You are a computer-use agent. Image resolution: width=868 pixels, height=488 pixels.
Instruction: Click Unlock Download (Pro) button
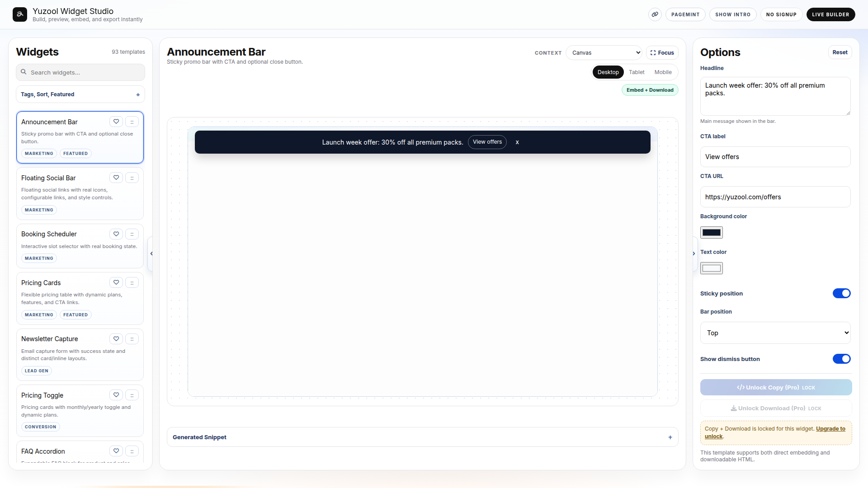click(x=776, y=408)
